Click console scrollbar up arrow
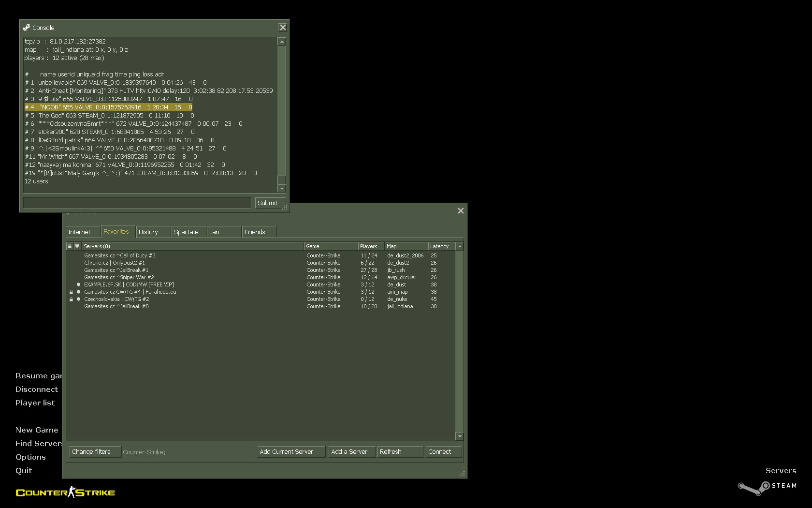The width and height of the screenshot is (812, 508). point(282,42)
